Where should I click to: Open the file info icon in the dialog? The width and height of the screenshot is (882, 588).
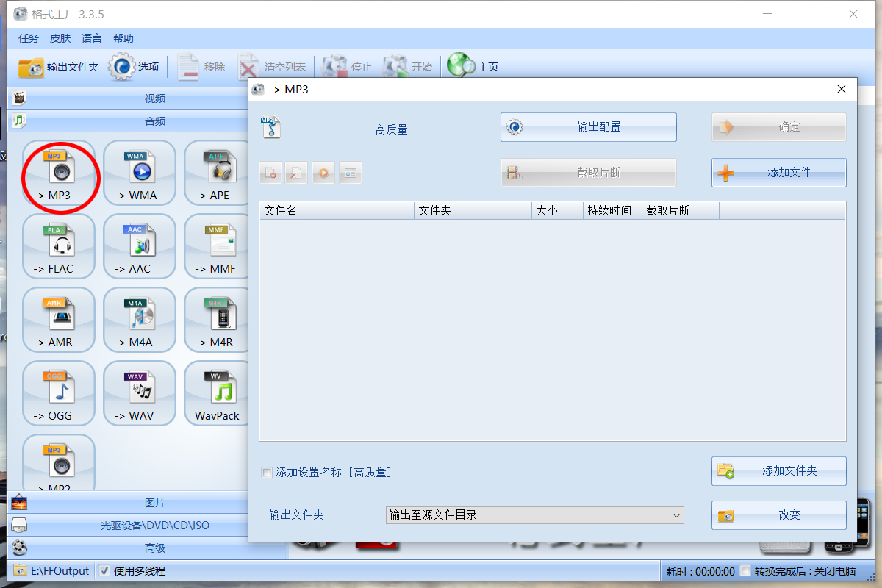[351, 172]
